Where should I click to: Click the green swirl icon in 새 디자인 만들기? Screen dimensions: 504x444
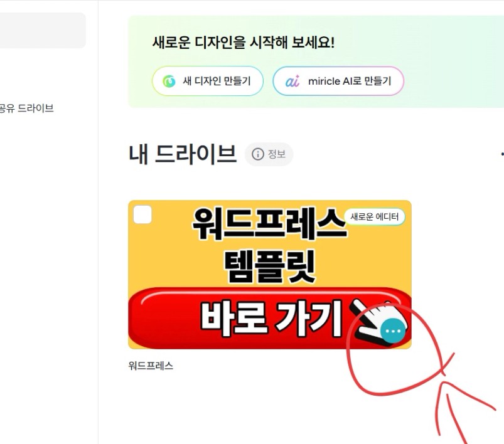pyautogui.click(x=169, y=82)
